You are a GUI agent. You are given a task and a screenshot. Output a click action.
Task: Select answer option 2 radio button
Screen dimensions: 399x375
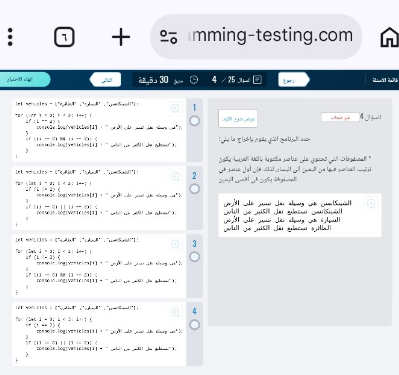[x=195, y=189]
